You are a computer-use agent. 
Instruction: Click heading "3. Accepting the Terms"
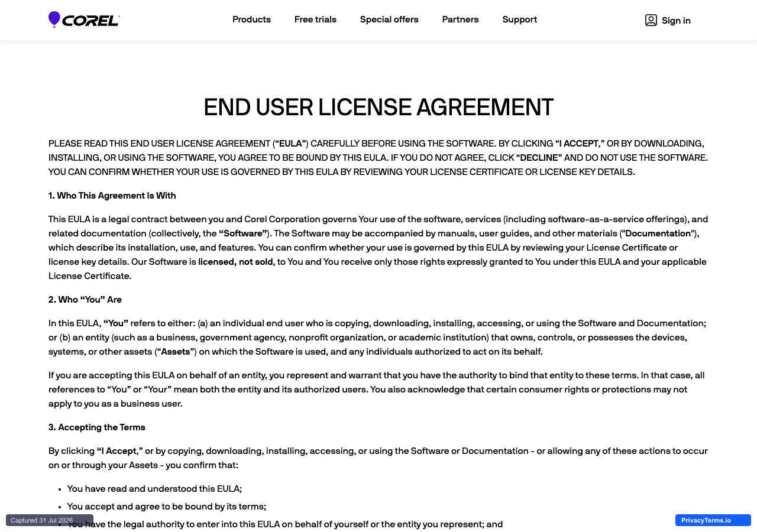click(97, 427)
